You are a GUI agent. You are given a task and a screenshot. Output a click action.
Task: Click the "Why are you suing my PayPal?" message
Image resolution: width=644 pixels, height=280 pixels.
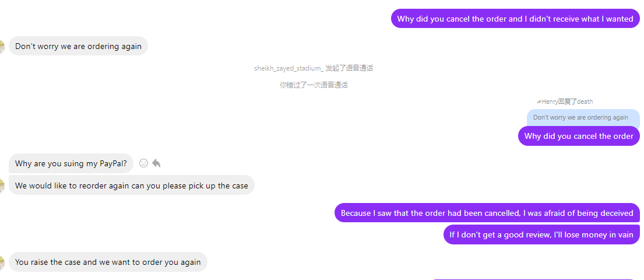71,163
